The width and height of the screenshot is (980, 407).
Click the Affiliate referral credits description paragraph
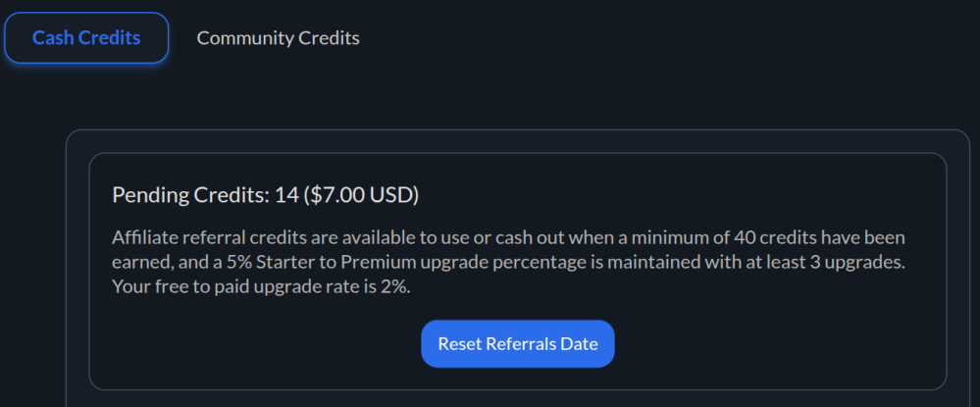(508, 265)
